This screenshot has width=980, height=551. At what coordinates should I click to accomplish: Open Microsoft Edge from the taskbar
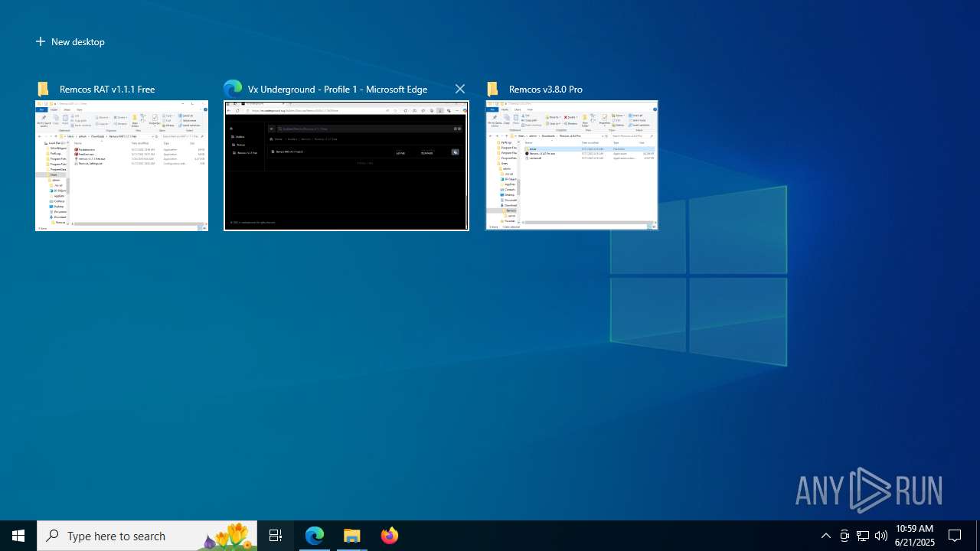pyautogui.click(x=315, y=536)
